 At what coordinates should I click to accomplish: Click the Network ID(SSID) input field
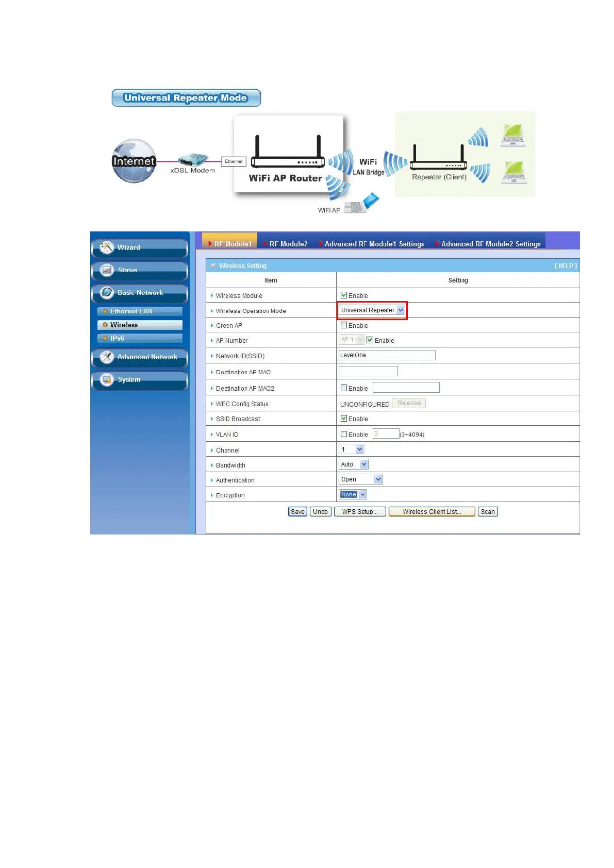[387, 355]
